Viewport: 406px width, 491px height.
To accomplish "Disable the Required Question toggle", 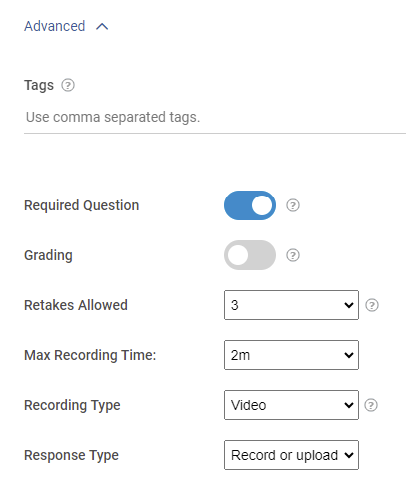I will point(250,205).
